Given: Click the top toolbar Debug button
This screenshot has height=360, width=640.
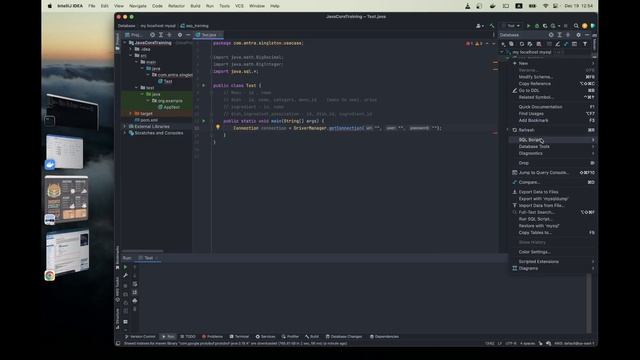Looking at the screenshot, I should coord(537,26).
